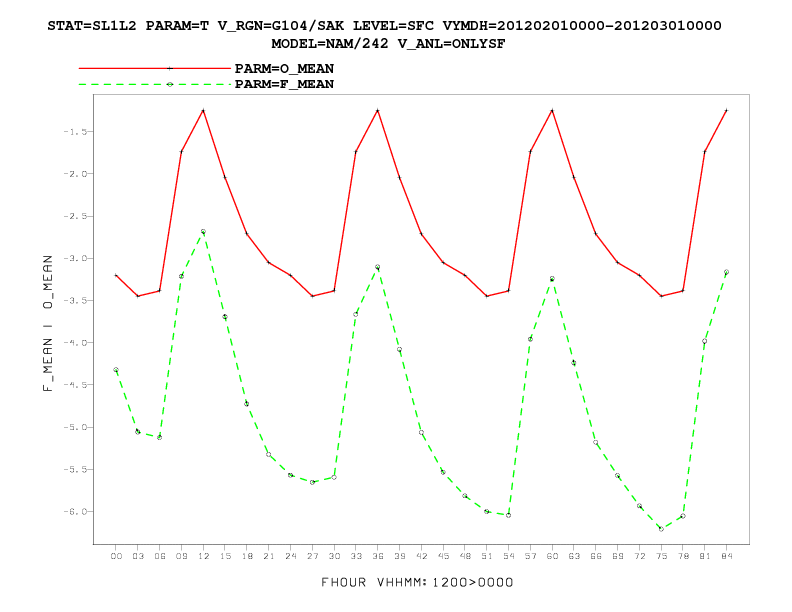
Task: Select the green F_MEAN marker at hour 00
Action: pos(116,370)
